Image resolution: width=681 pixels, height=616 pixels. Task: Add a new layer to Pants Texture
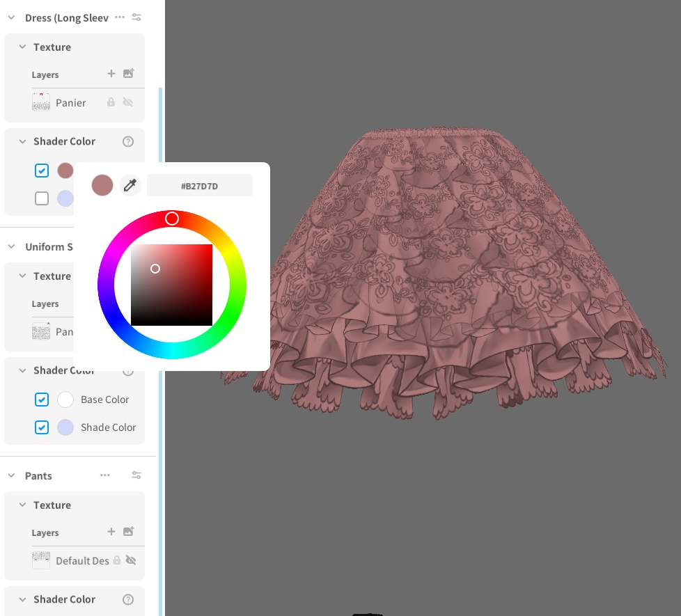111,531
